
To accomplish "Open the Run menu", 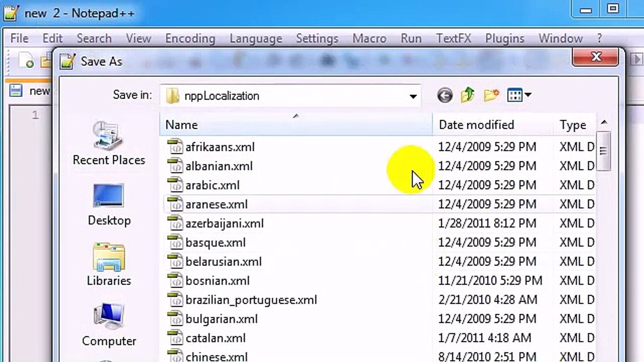I will click(411, 38).
